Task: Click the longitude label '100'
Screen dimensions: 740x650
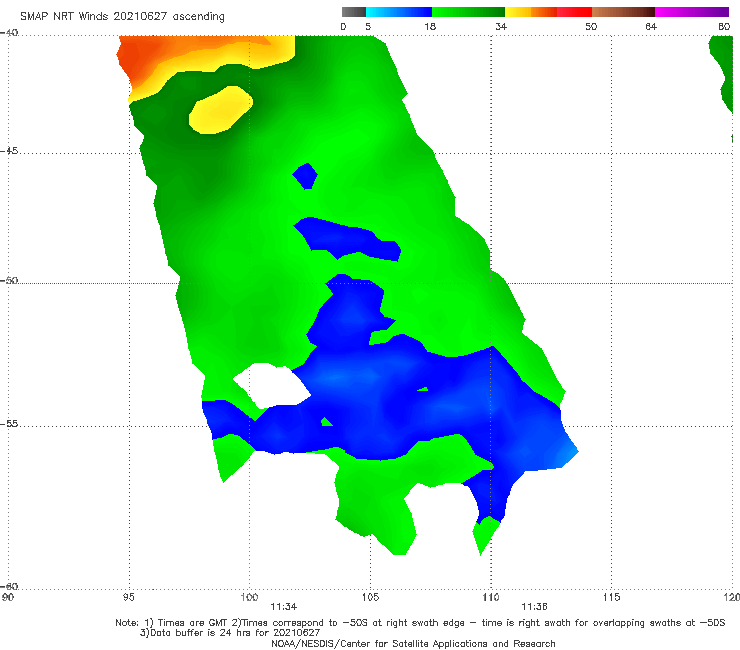Action: tap(249, 597)
